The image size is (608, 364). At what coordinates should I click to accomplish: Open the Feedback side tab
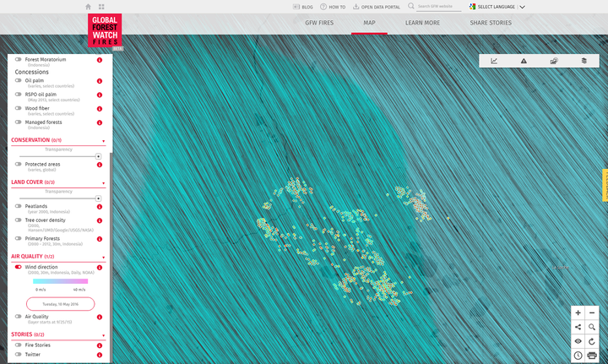tap(605, 185)
